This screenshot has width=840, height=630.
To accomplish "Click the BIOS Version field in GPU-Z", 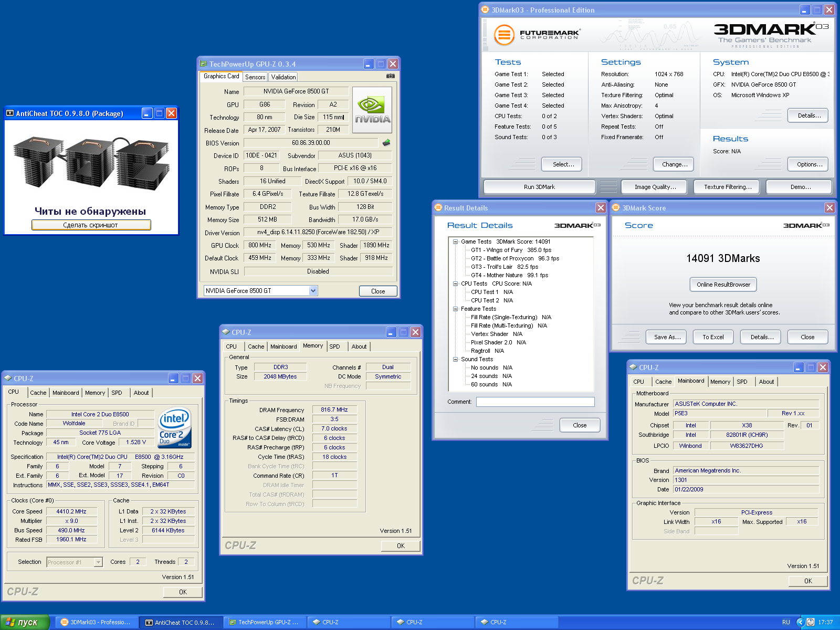I will click(x=311, y=143).
